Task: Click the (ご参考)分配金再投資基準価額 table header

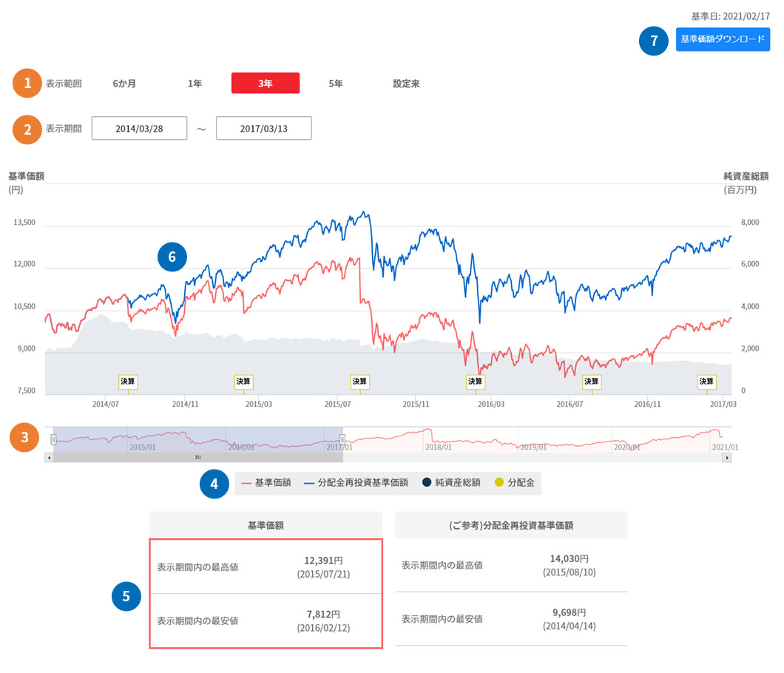Action: (511, 525)
